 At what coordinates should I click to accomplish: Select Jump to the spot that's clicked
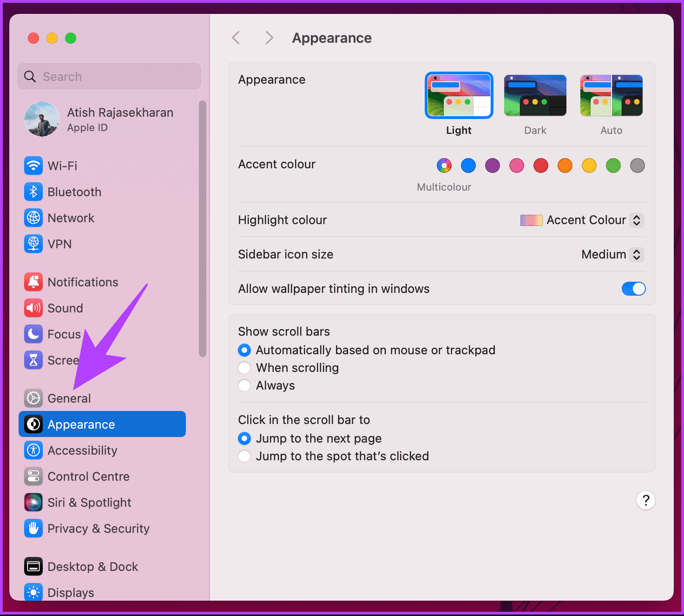coord(244,456)
